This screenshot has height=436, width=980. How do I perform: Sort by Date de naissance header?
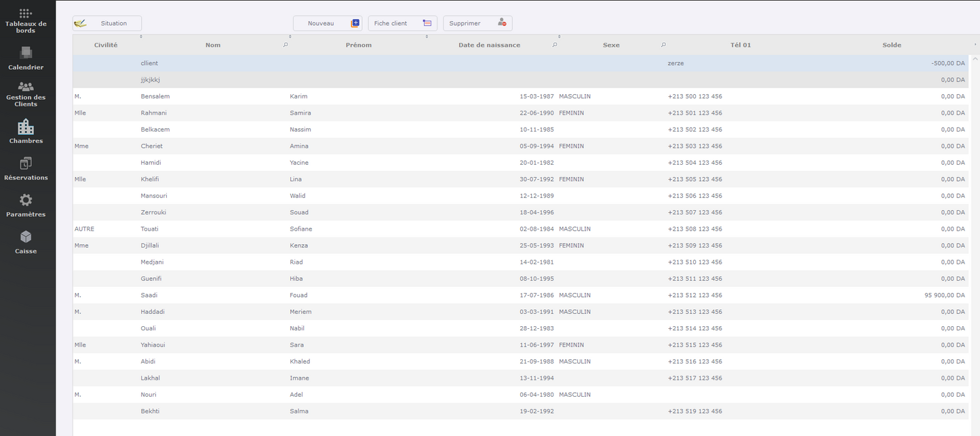pos(489,45)
